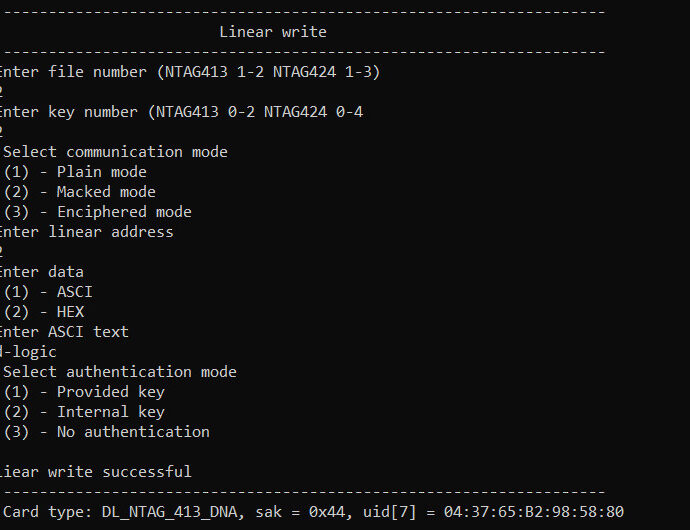Click 'Select authentication mode' text
Viewport: 690px width, 530px height.
point(120,372)
